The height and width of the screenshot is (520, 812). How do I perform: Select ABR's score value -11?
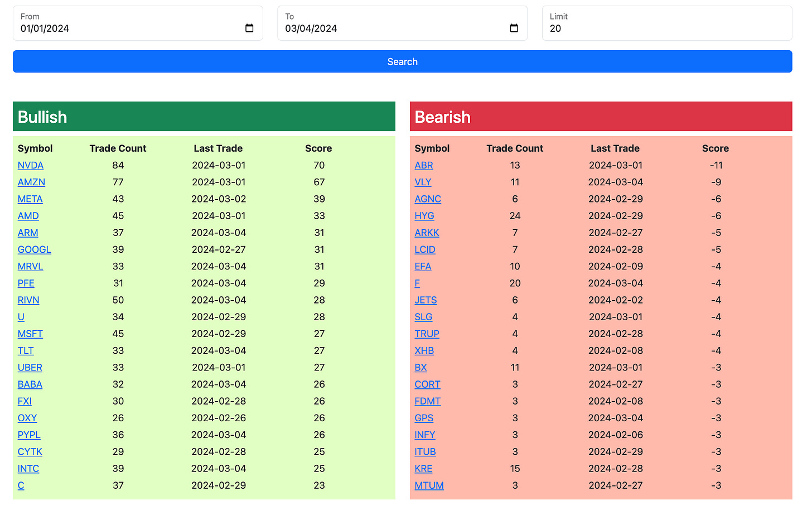(x=716, y=165)
